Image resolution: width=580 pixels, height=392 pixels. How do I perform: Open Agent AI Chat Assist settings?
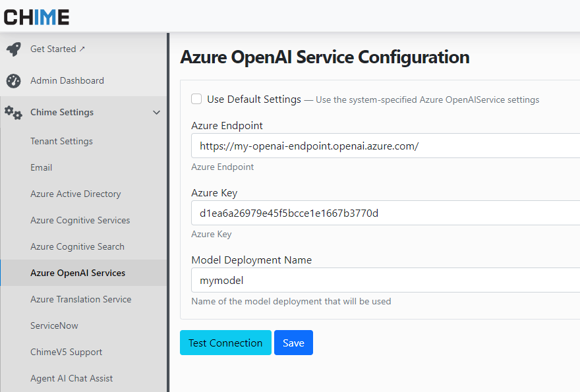tap(71, 378)
